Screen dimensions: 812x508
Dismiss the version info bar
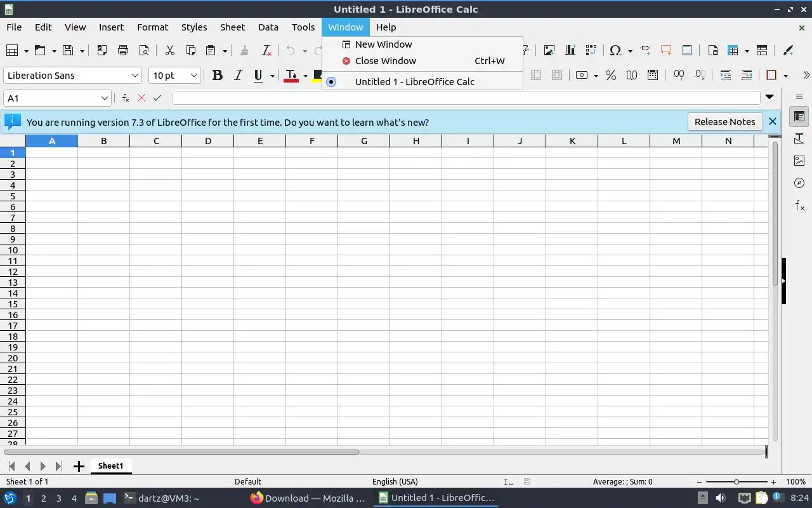tap(772, 121)
